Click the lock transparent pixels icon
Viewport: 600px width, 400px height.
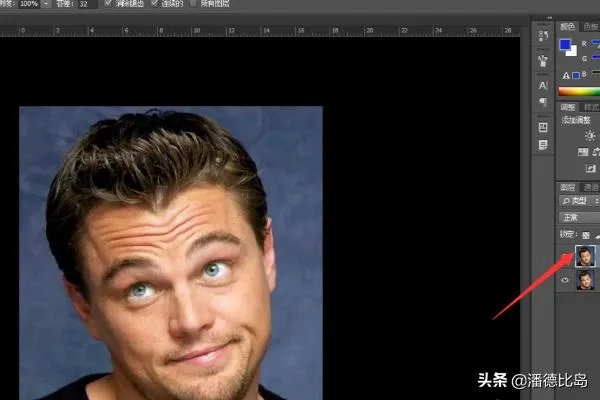[x=587, y=234]
